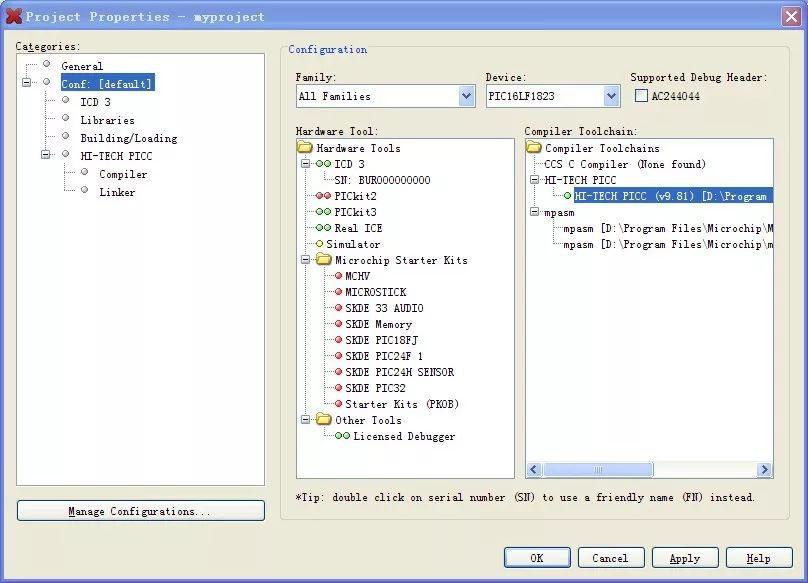Click the SKDE PIC24H SENSOR red icon
Image resolution: width=808 pixels, height=583 pixels.
(339, 372)
